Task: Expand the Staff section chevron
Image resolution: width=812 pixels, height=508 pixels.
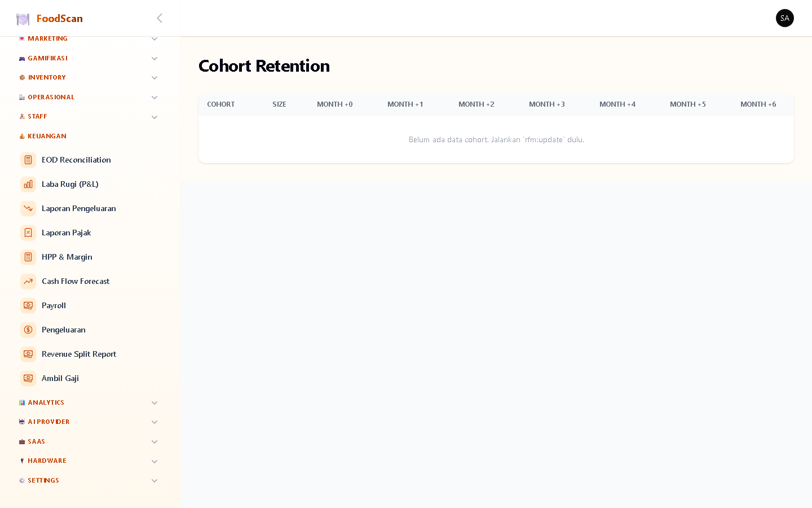Action: (x=155, y=117)
